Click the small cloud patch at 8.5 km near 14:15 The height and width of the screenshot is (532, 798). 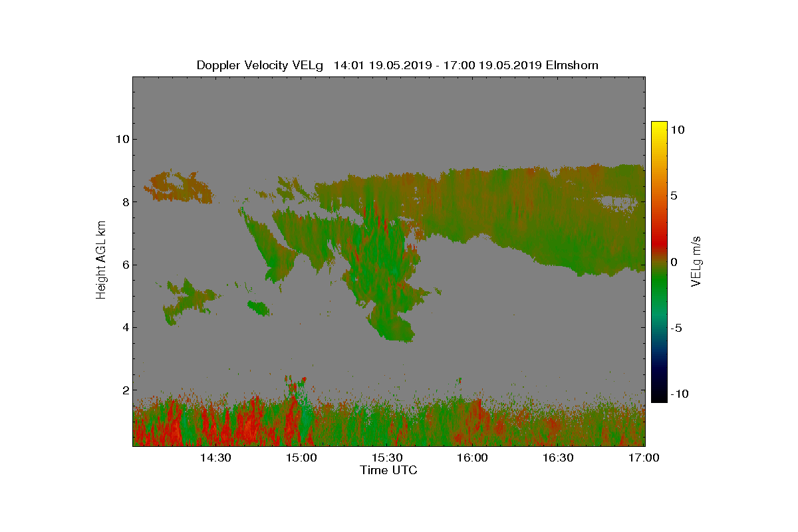click(180, 188)
